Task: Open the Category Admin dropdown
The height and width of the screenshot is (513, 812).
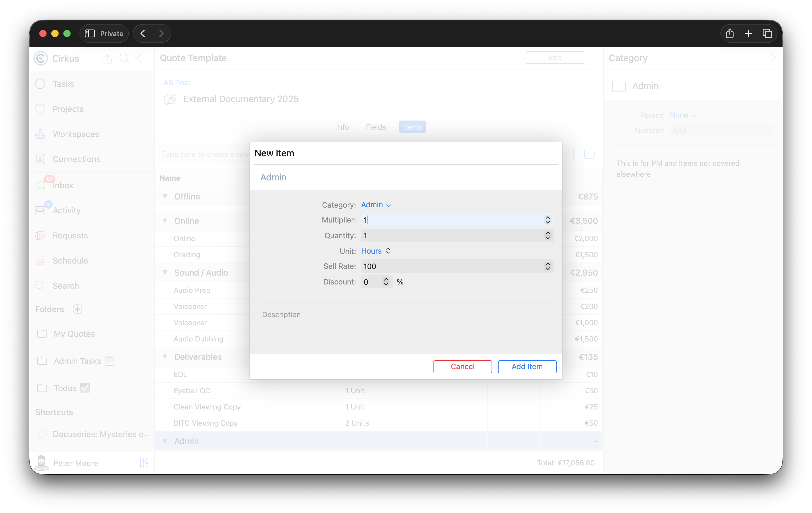Action: [376, 205]
